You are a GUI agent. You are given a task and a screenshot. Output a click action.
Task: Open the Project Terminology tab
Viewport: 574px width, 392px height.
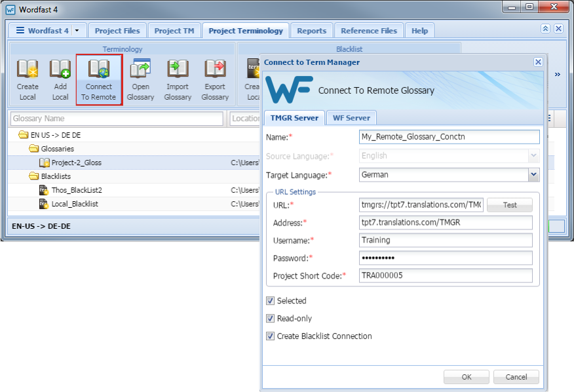[246, 31]
